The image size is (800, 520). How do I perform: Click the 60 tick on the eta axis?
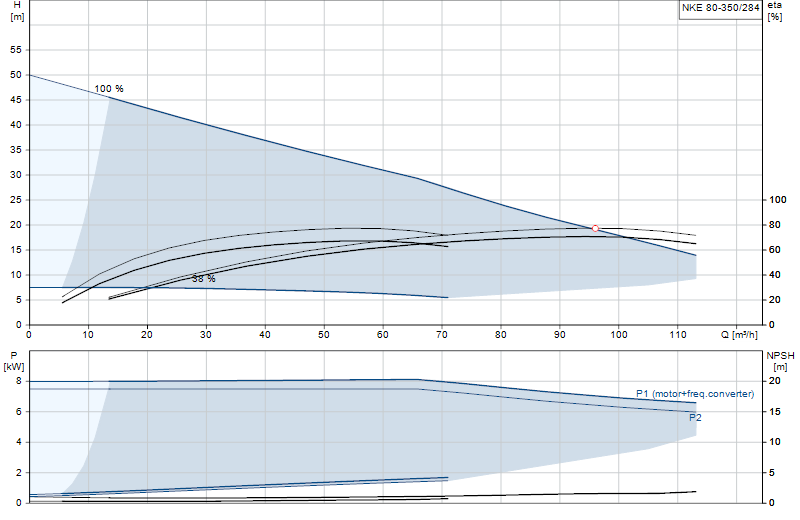point(775,250)
